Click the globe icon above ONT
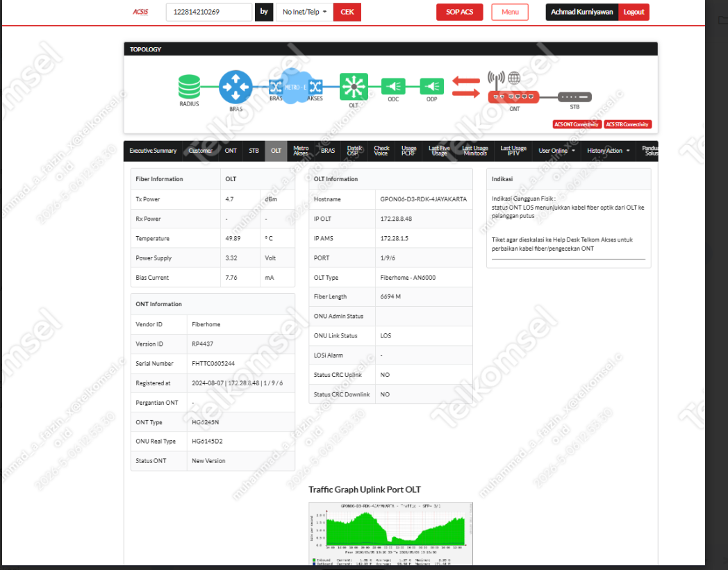 [514, 78]
